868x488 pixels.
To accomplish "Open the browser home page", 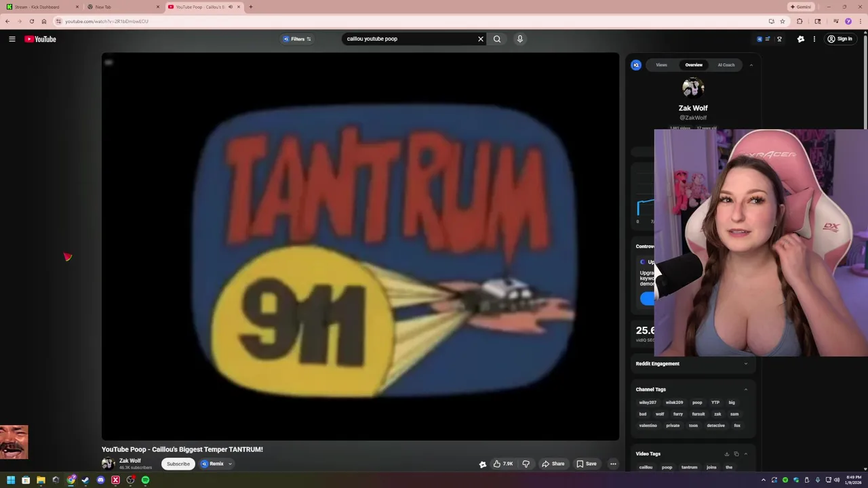I will (44, 21).
